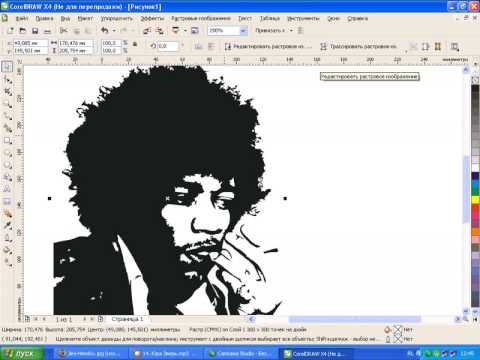Click the vertical scrollbar thumb
The height and width of the screenshot is (360, 480).
coord(466,190)
